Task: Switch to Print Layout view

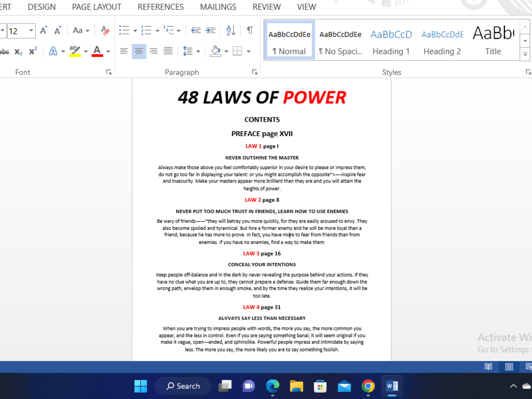Action: (509, 367)
